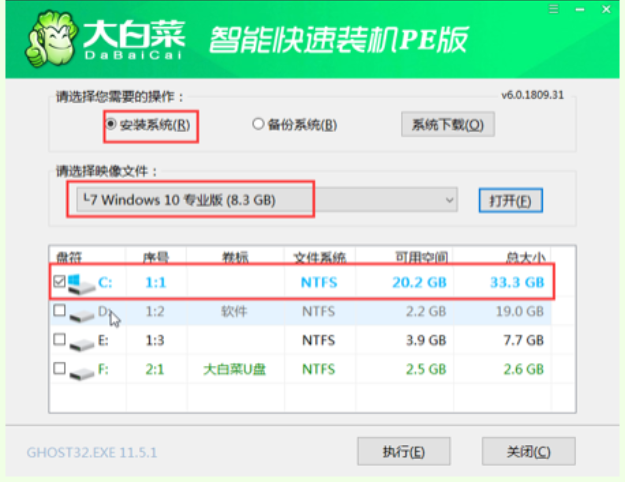Click the GHOST32.EXE 11.5.1 text
This screenshot has width=626, height=488.
[92, 452]
